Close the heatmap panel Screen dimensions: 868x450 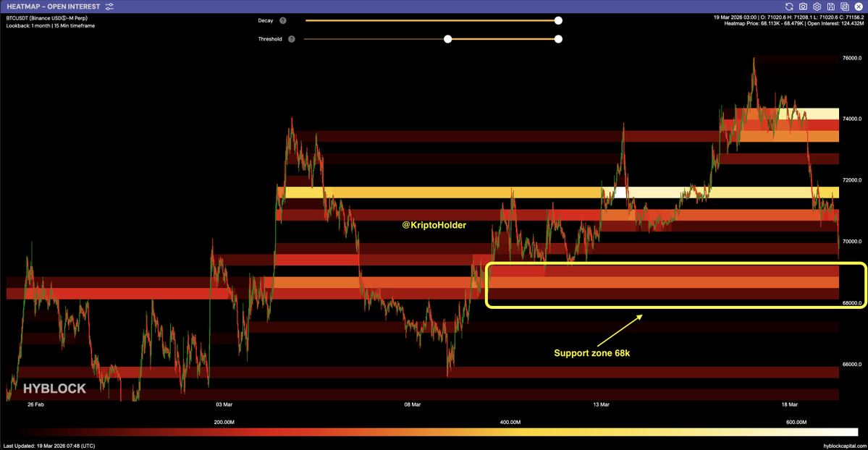pyautogui.click(x=859, y=7)
